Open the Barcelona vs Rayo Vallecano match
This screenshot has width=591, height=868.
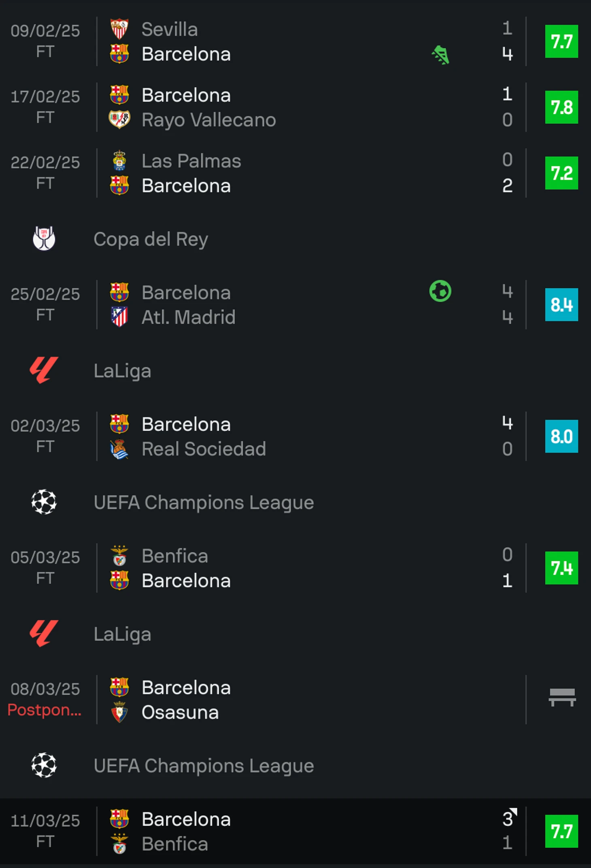pos(283,107)
